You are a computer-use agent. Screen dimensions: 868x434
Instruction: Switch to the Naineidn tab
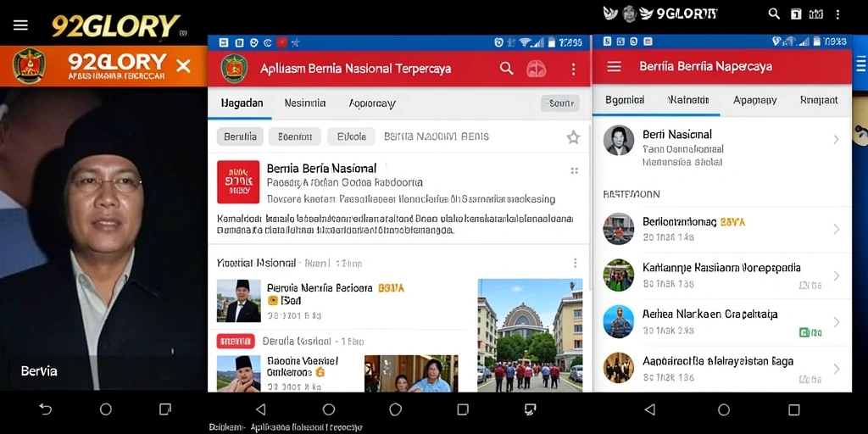pyautogui.click(x=688, y=100)
